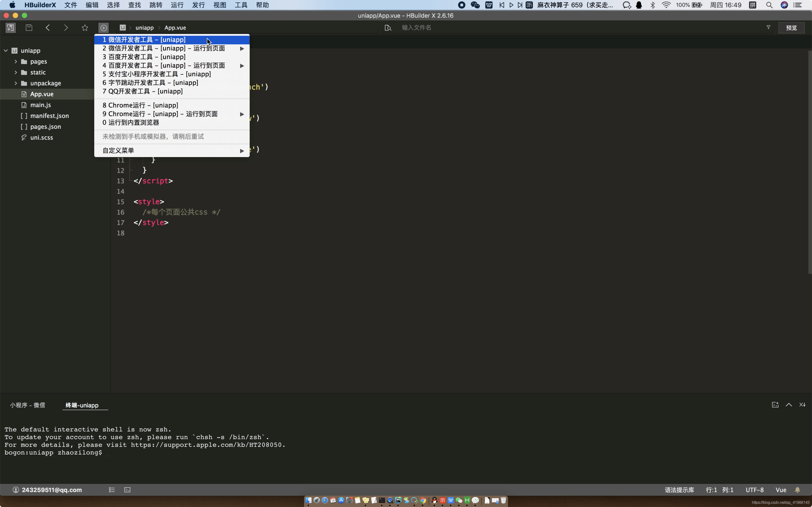Click the run (play) toolbar icon
This screenshot has width=812, height=507.
pyautogui.click(x=104, y=28)
